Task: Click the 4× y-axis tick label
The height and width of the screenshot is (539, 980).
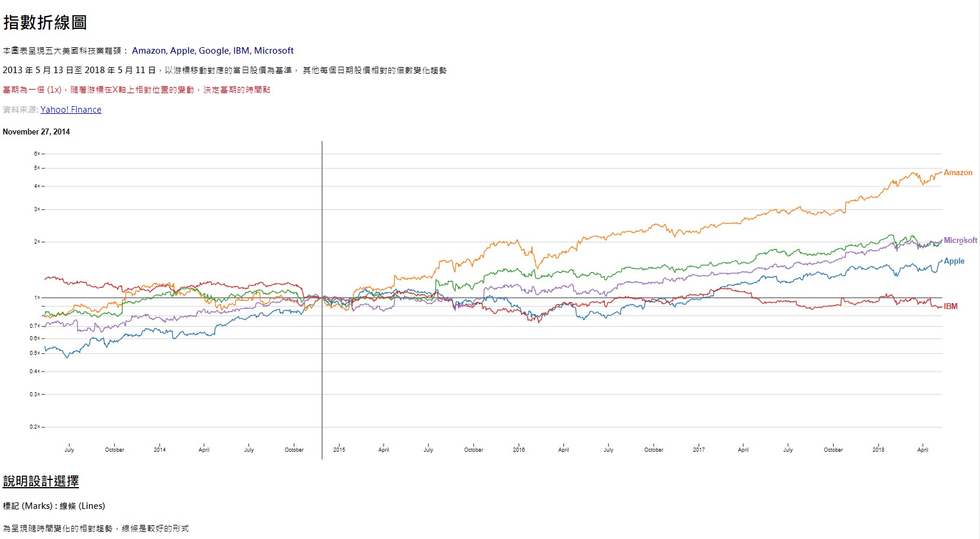Action: pos(37,186)
